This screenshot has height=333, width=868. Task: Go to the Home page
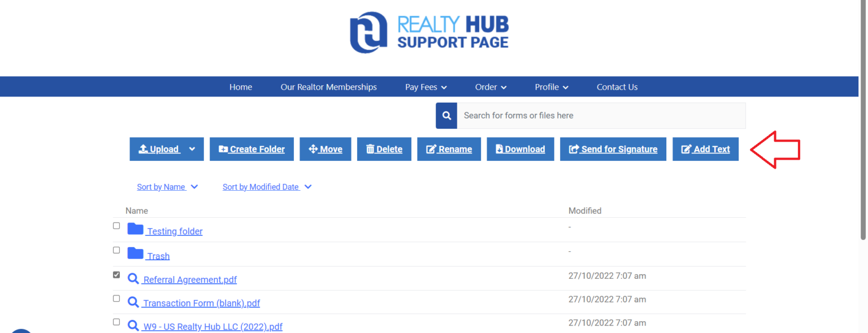(241, 87)
